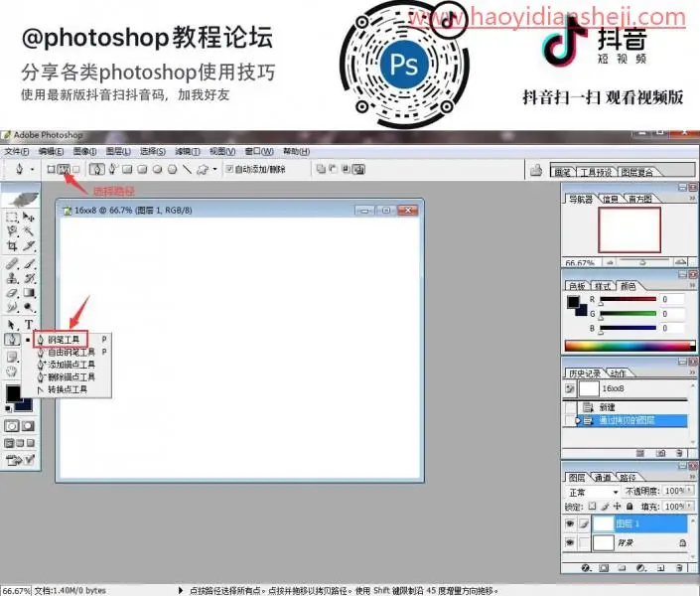Select the Magic Wand tool
Screen dimensions: 700x596
[29, 231]
